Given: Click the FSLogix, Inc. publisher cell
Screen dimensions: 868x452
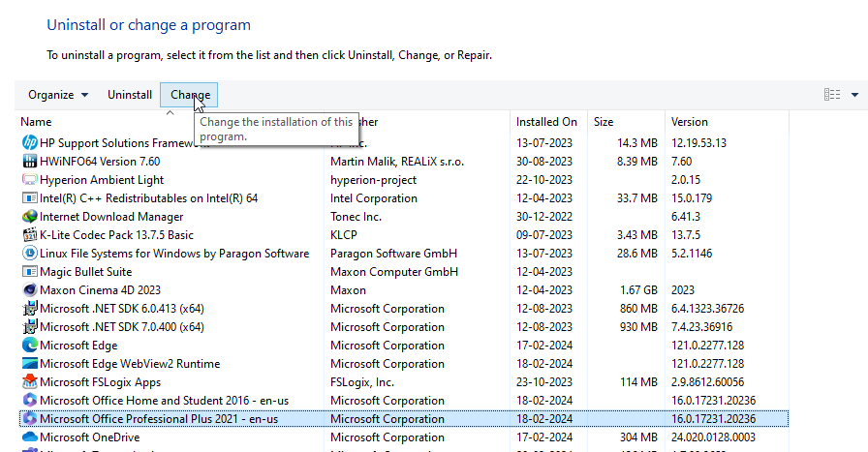Looking at the screenshot, I should tap(362, 381).
